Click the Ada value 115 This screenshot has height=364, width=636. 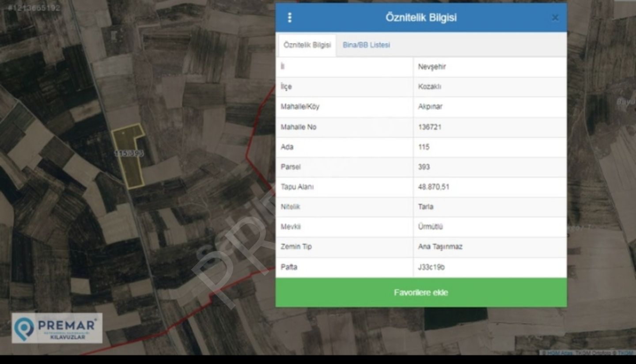pos(424,147)
